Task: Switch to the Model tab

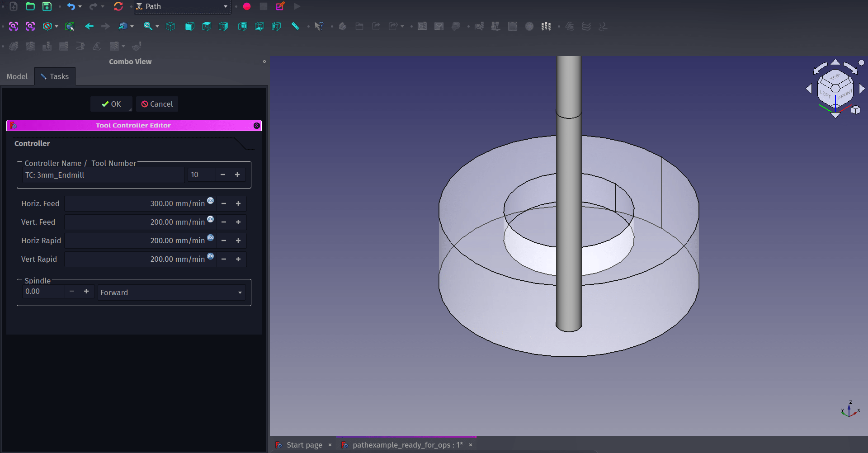Action: coord(17,76)
